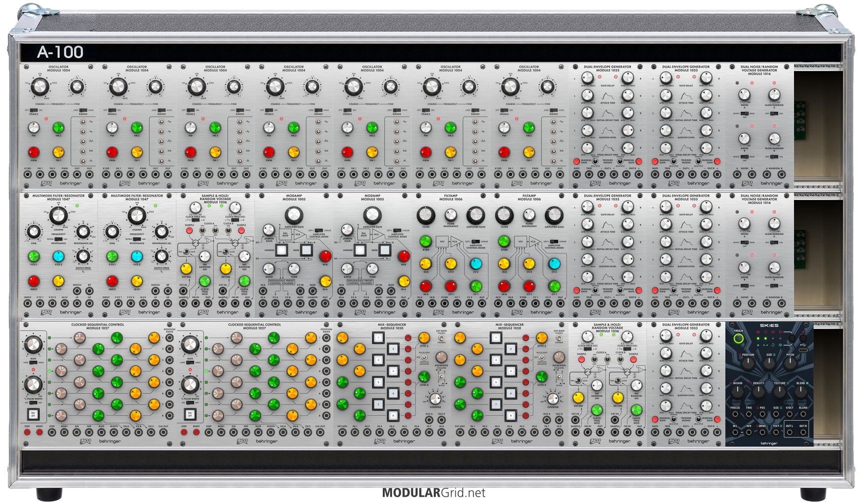The image size is (868, 503).
Task: Click the sine wave output jack on leftmost oscillator
Action: click(x=83, y=121)
